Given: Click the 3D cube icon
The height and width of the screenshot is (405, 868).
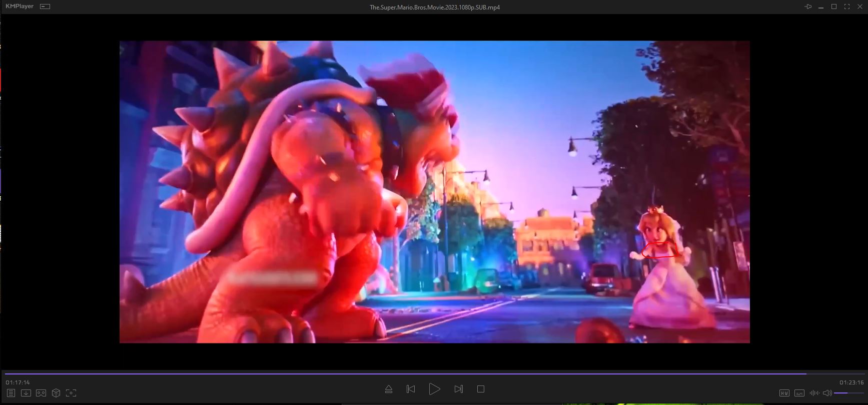Looking at the screenshot, I should [x=56, y=393].
